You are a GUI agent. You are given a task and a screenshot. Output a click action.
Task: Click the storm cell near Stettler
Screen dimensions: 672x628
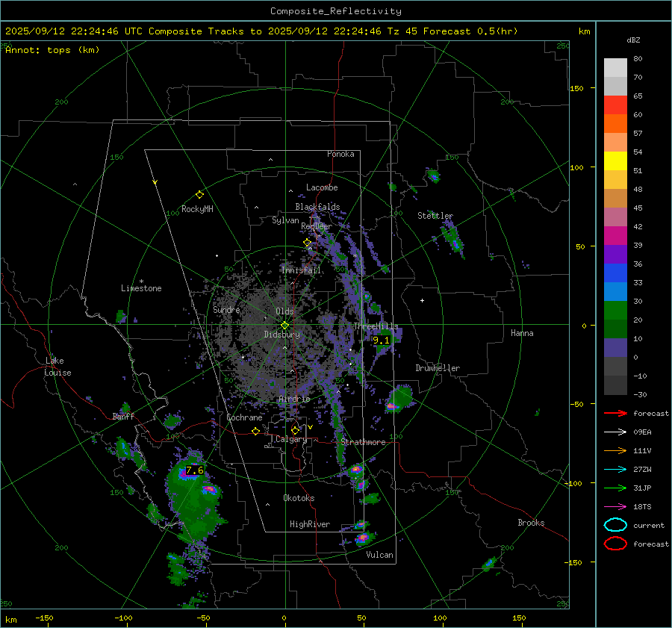pos(452,240)
